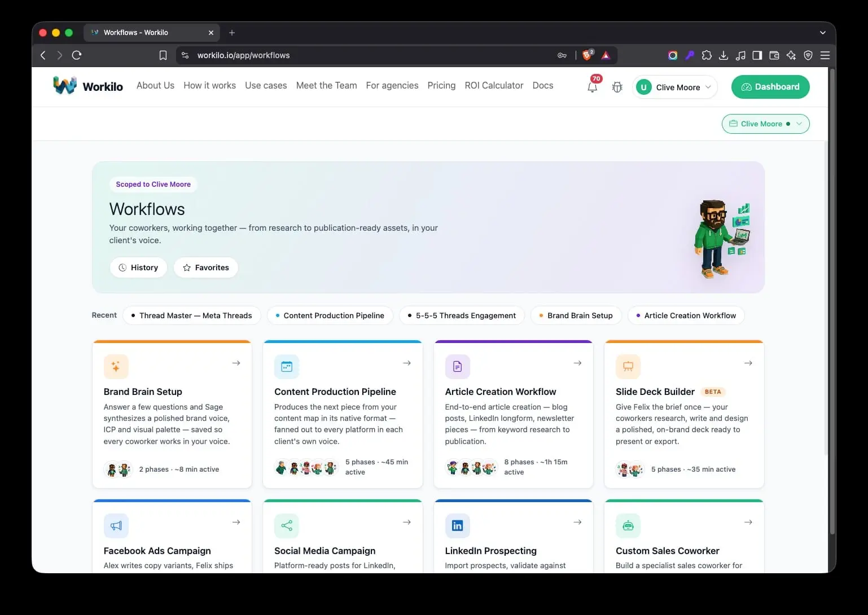Viewport: 868px width, 615px height.
Task: Open a new browser tab with plus
Action: click(x=232, y=33)
